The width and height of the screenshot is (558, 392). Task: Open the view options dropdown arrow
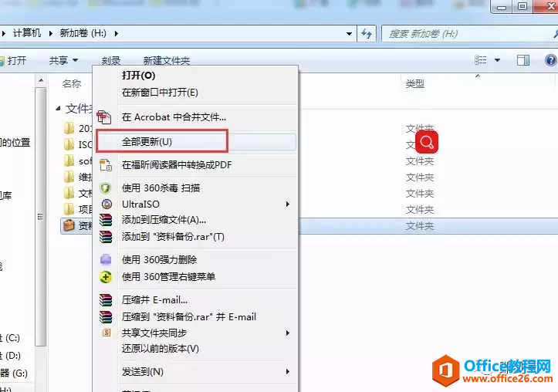(498, 60)
